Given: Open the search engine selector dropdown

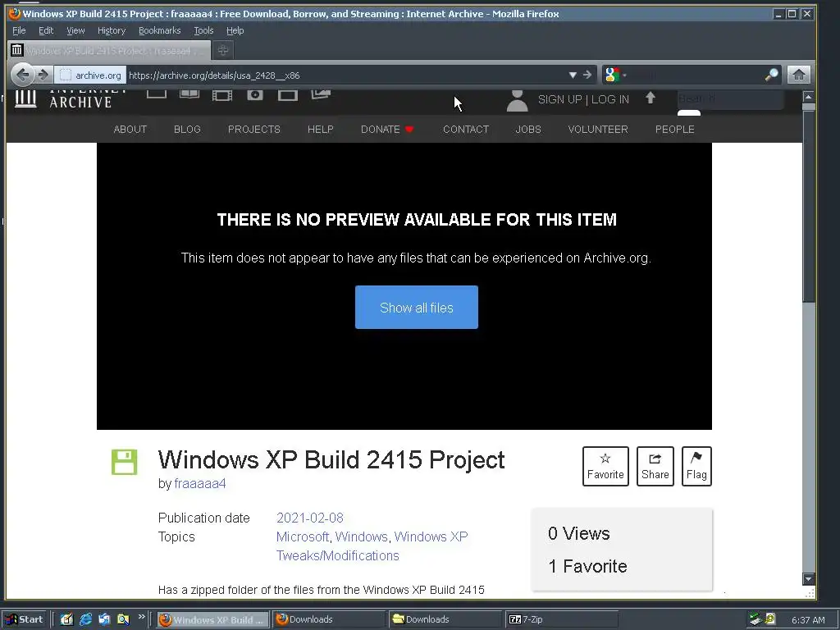Looking at the screenshot, I should point(624,75).
